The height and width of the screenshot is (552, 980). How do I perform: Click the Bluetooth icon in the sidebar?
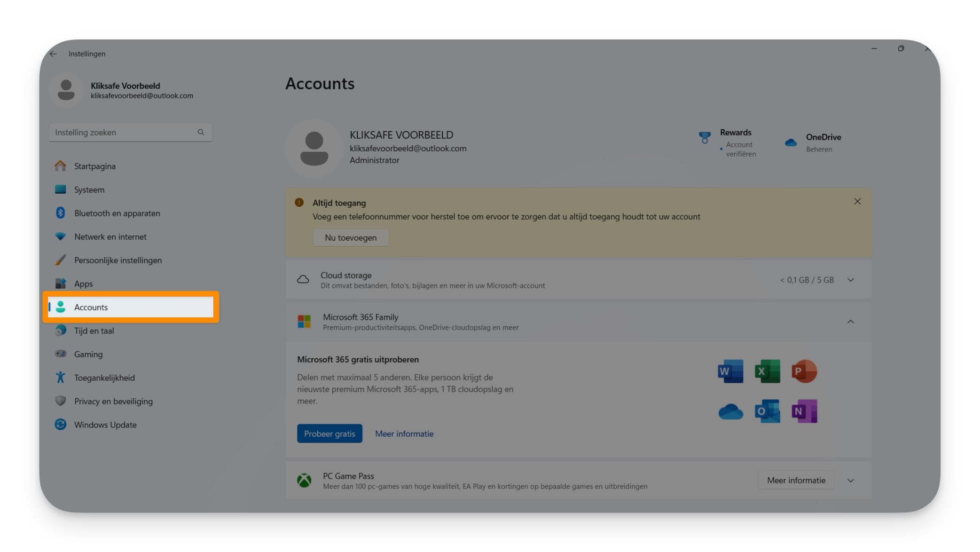coord(60,213)
